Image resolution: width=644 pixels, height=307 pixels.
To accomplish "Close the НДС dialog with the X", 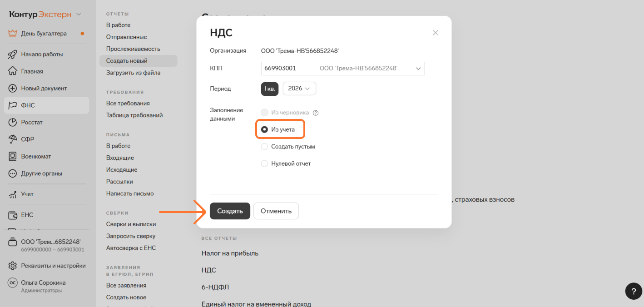I will 435,33.
